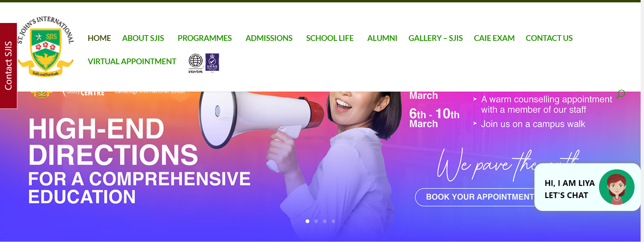Click Book Your Appointment button
This screenshot has width=644, height=242.
pyautogui.click(x=475, y=197)
